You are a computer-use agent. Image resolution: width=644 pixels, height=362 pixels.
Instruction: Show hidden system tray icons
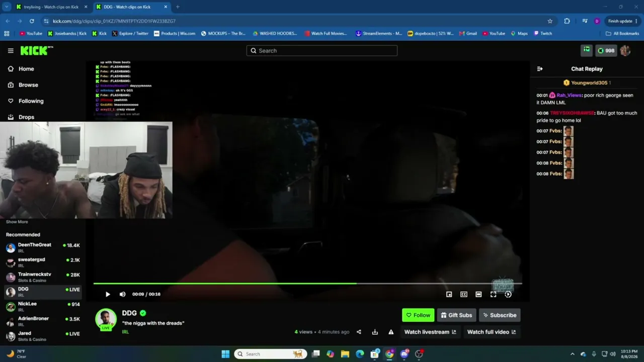[x=572, y=354]
